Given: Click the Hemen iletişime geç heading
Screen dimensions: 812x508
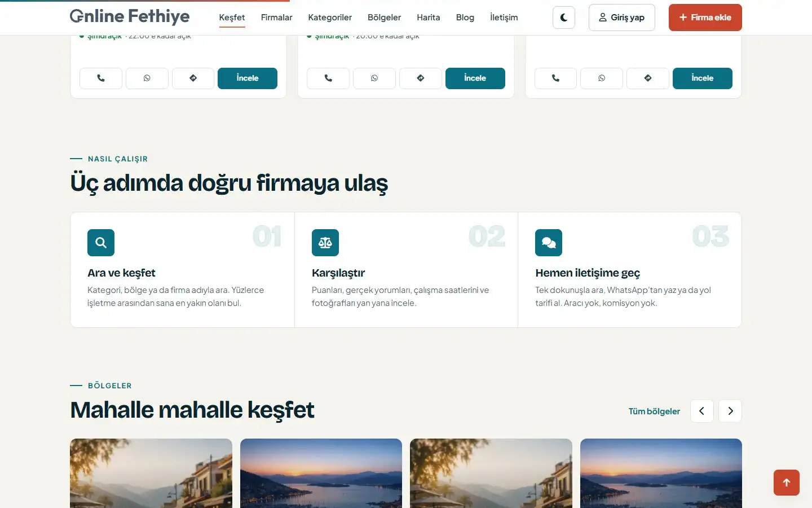Looking at the screenshot, I should pyautogui.click(x=588, y=273).
